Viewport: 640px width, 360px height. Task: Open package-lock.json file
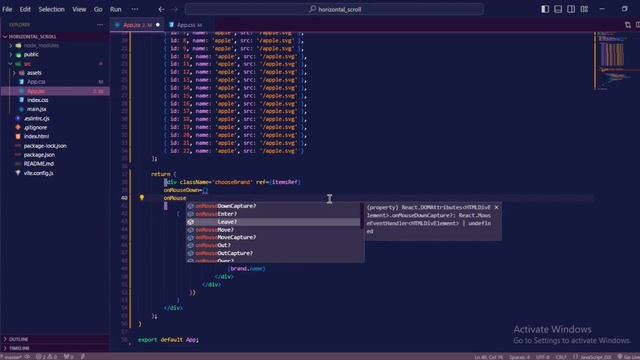55,146
